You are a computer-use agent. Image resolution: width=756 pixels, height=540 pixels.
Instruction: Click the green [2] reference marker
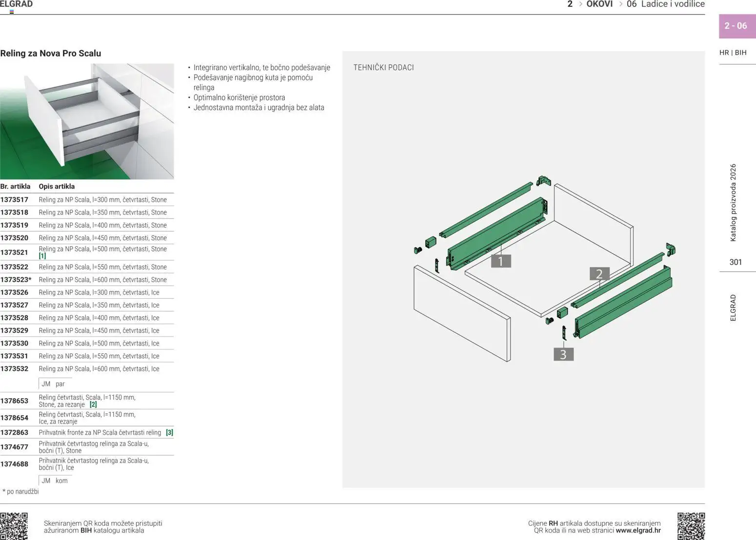93,405
